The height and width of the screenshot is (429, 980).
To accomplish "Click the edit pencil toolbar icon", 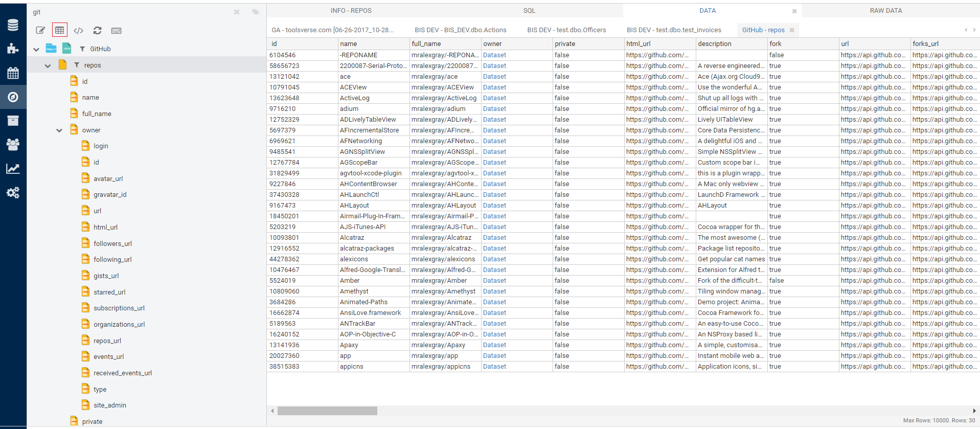I will click(x=40, y=30).
